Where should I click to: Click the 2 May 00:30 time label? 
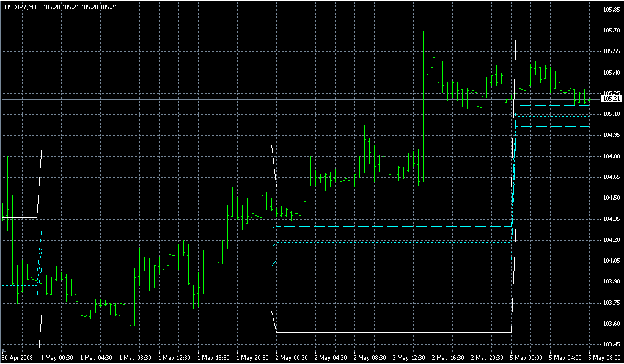(x=292, y=357)
